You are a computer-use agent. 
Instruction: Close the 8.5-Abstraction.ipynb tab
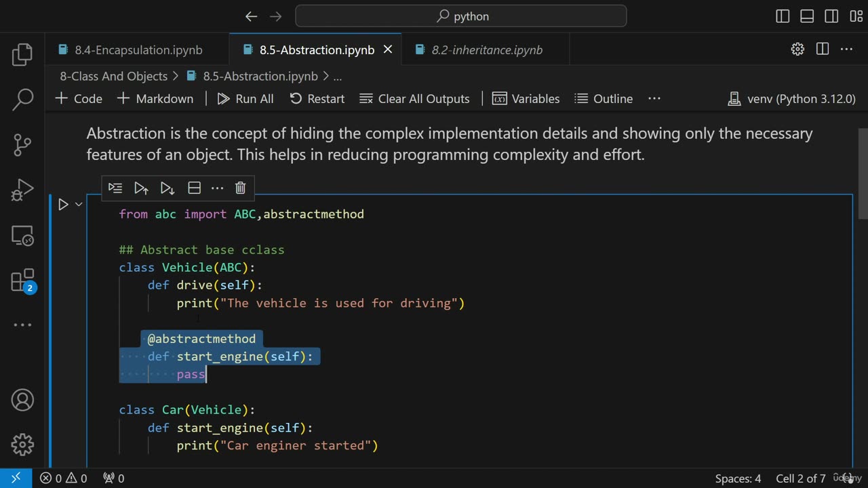point(388,49)
